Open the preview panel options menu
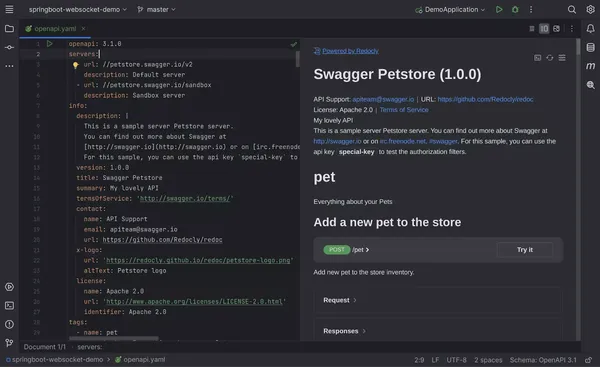The height and width of the screenshot is (367, 600). (562, 58)
